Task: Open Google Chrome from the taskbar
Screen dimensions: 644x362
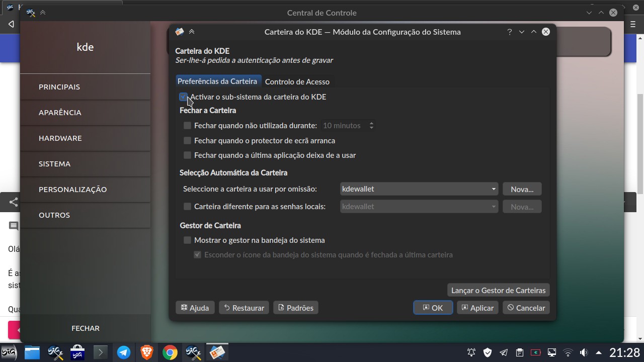Action: (x=170, y=352)
